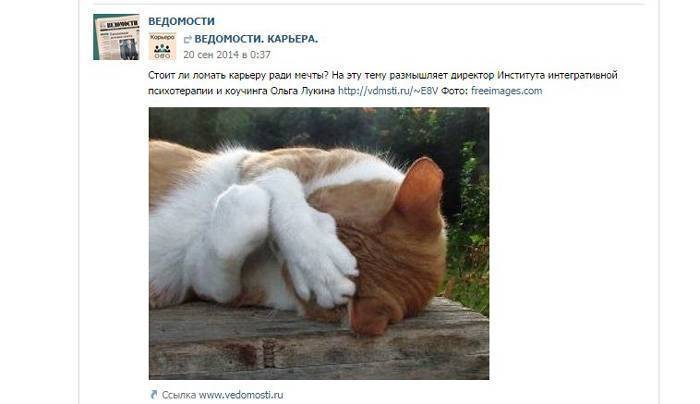Click the Фото: label in the post
The width and height of the screenshot is (700, 404).
coord(454,91)
